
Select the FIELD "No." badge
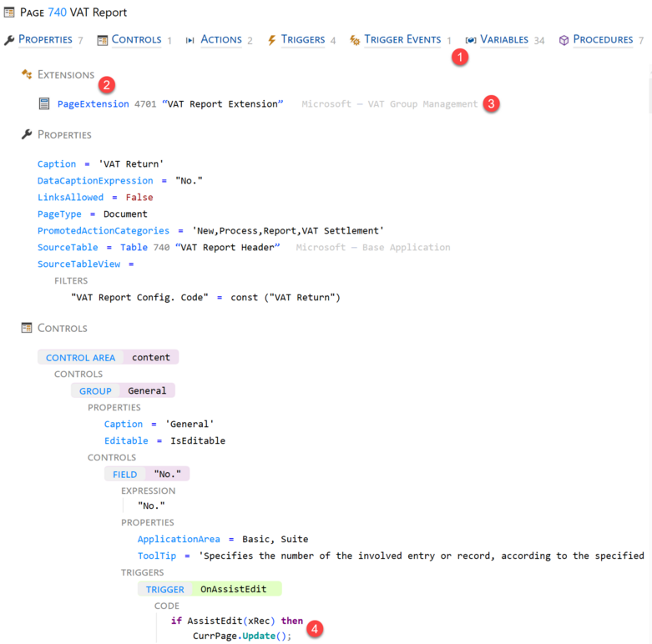click(147, 474)
